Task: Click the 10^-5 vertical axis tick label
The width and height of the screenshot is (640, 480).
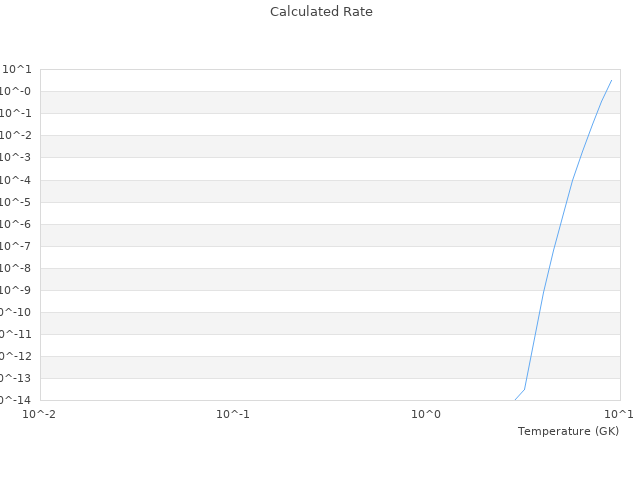Action: pyautogui.click(x=17, y=202)
